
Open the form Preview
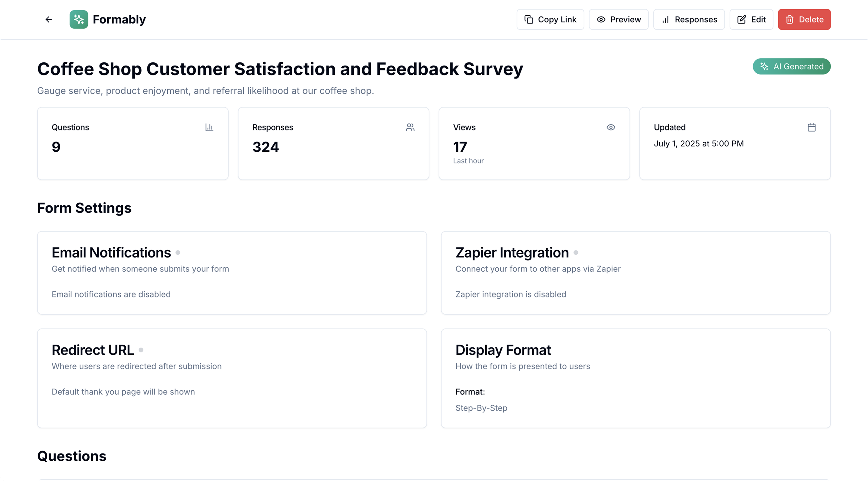pyautogui.click(x=619, y=19)
